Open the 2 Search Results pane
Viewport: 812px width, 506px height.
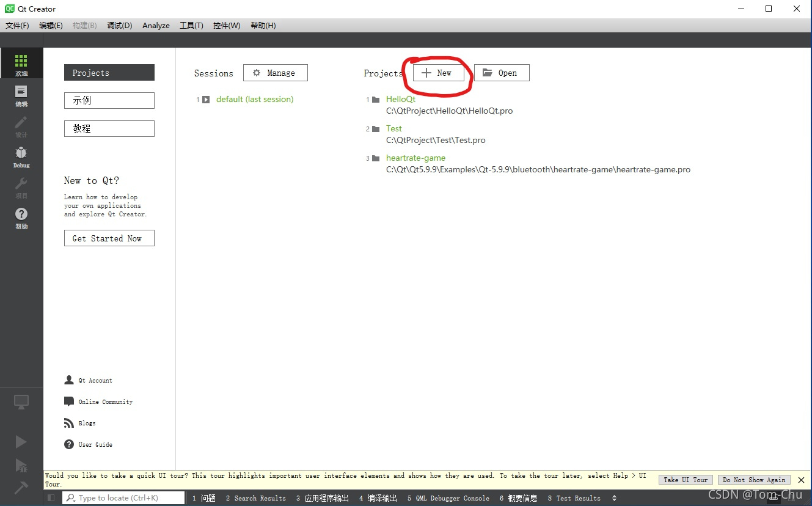pyautogui.click(x=256, y=498)
